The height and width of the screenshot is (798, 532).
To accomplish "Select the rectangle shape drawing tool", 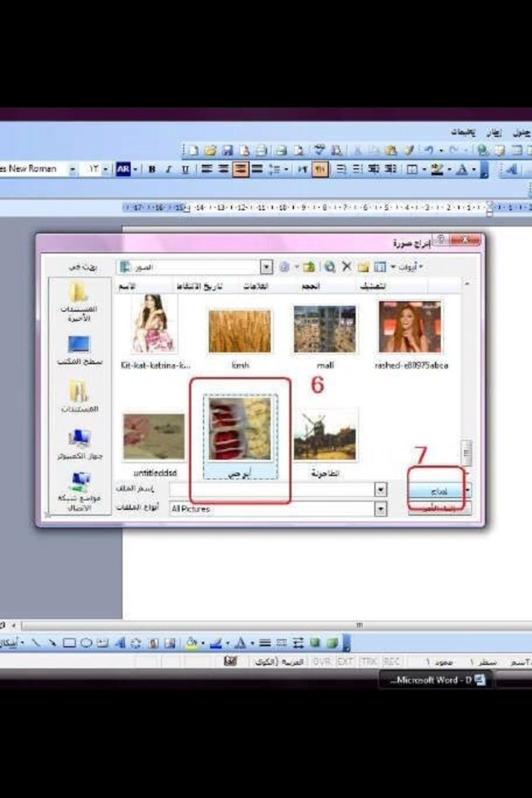I will pyautogui.click(x=69, y=643).
